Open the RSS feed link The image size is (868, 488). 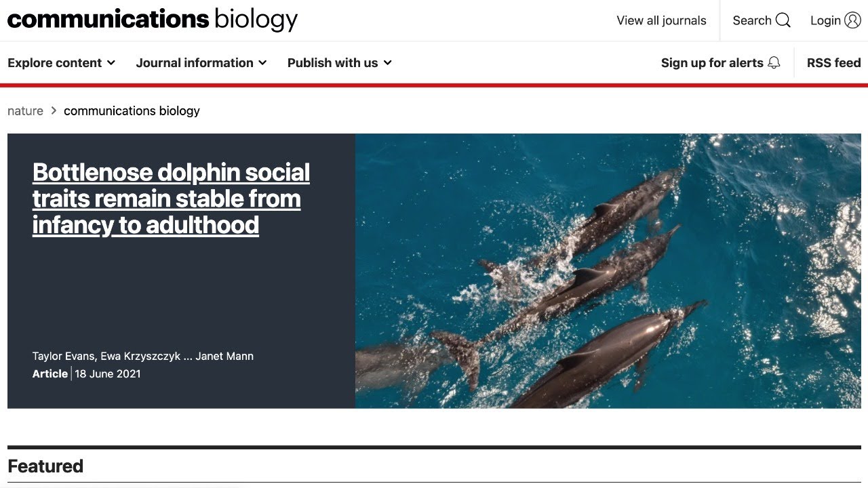tap(833, 62)
